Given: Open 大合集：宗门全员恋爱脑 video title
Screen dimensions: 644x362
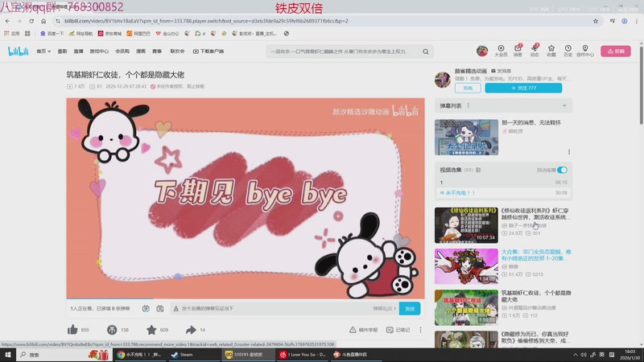Looking at the screenshot, I should tap(536, 255).
